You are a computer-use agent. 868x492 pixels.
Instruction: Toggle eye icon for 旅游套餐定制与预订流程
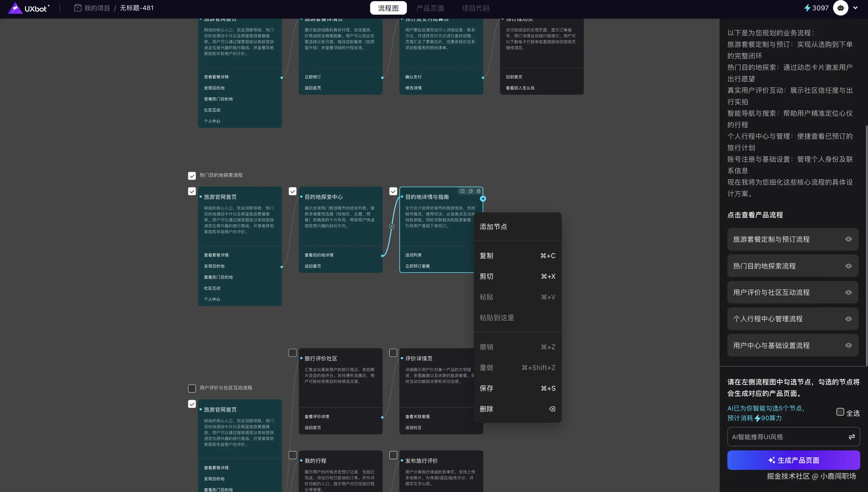848,239
